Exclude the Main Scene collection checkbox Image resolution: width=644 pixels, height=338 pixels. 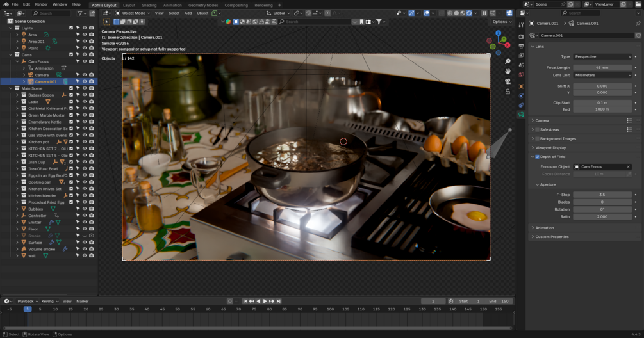[x=71, y=88]
